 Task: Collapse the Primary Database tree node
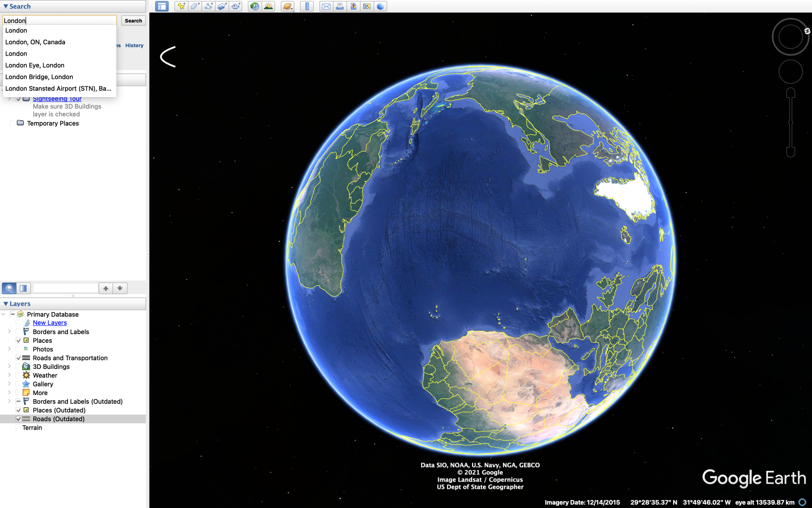pos(3,314)
